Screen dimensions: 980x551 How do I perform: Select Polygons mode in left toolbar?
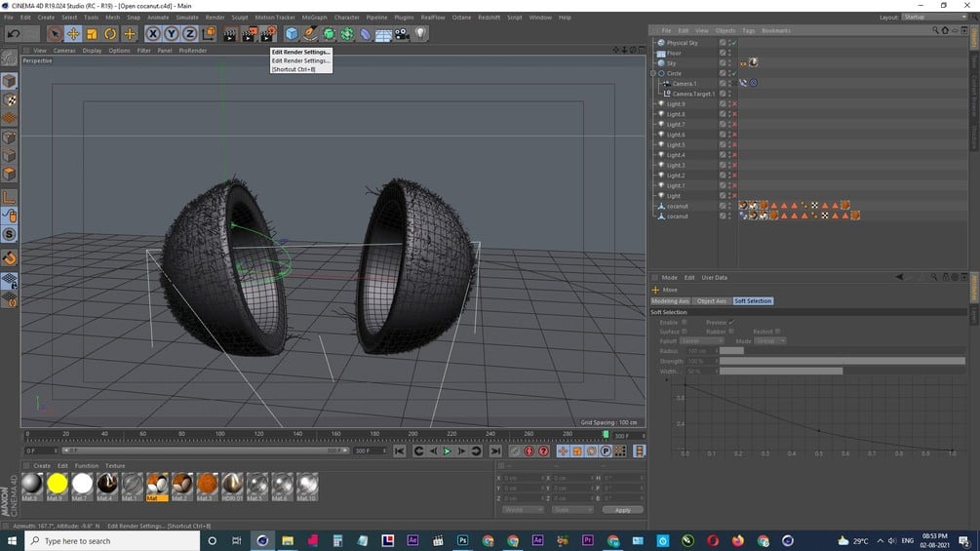click(10, 175)
